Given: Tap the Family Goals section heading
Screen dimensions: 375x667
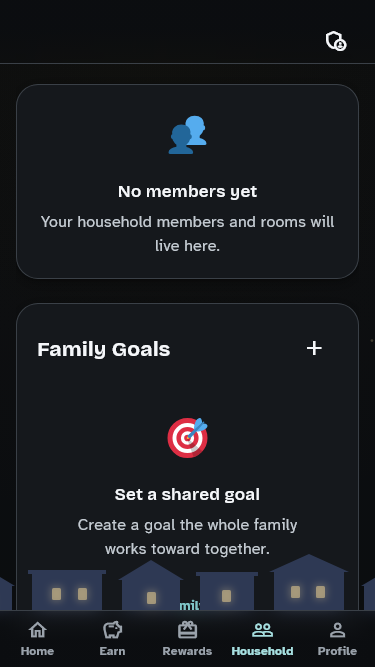Looking at the screenshot, I should coord(104,349).
